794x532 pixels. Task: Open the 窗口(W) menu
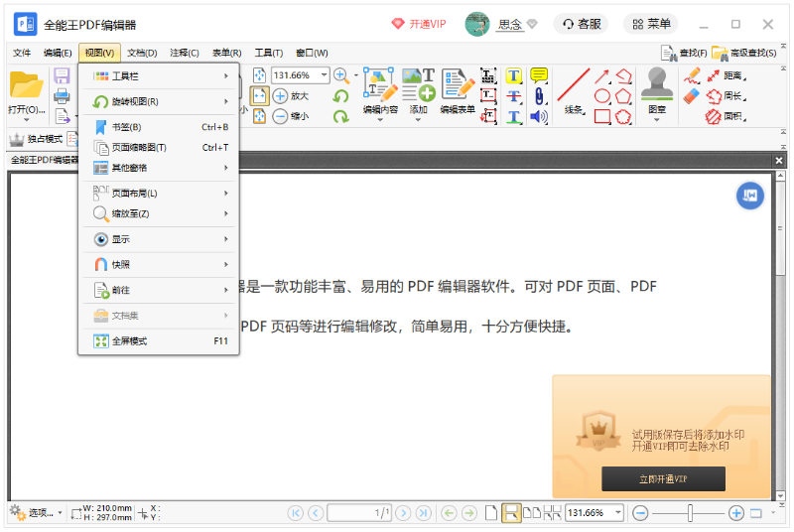tap(312, 53)
